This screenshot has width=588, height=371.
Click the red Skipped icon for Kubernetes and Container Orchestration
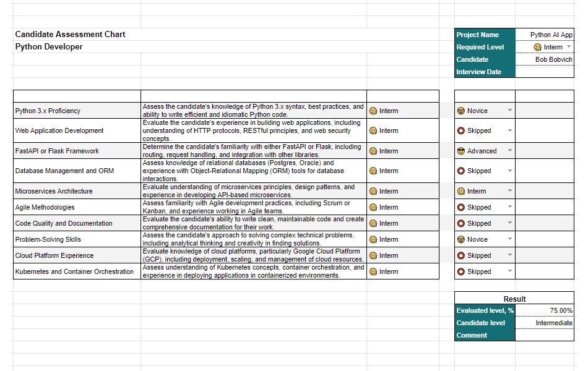pos(461,271)
